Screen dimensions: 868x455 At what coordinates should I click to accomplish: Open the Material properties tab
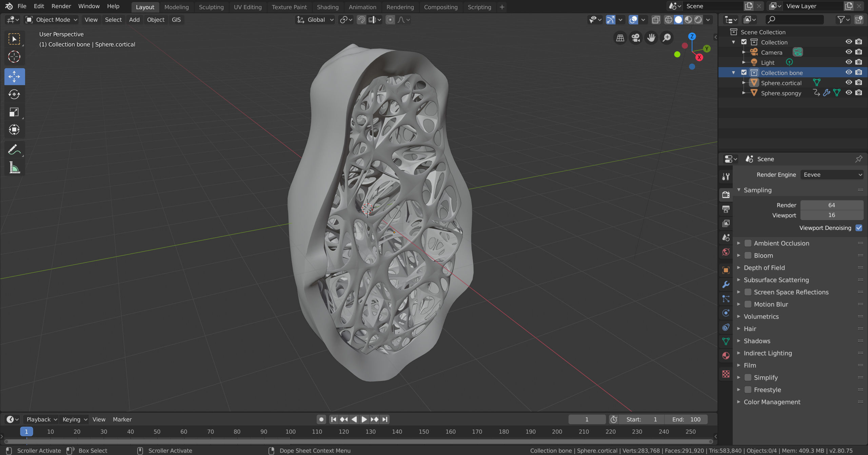[x=726, y=355]
